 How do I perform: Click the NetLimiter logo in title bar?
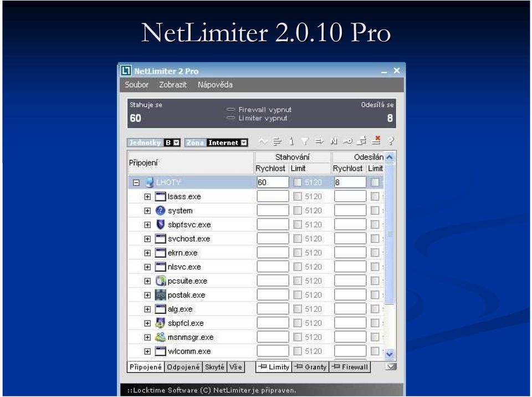click(x=126, y=70)
